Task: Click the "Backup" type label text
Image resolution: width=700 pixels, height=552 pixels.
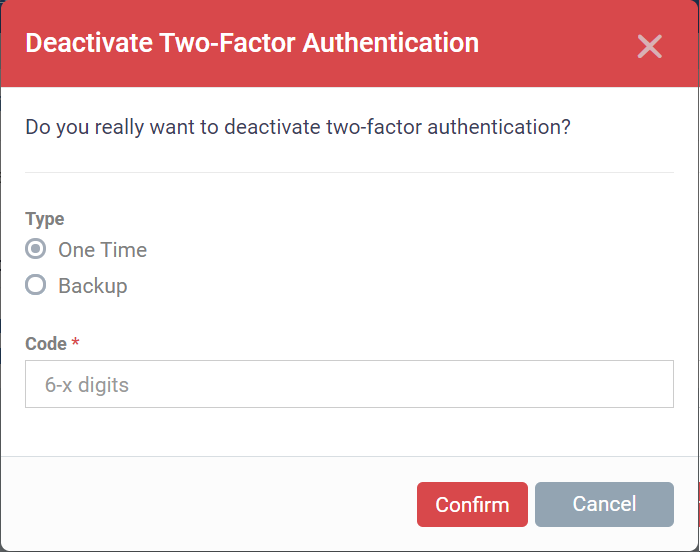Action: point(92,286)
